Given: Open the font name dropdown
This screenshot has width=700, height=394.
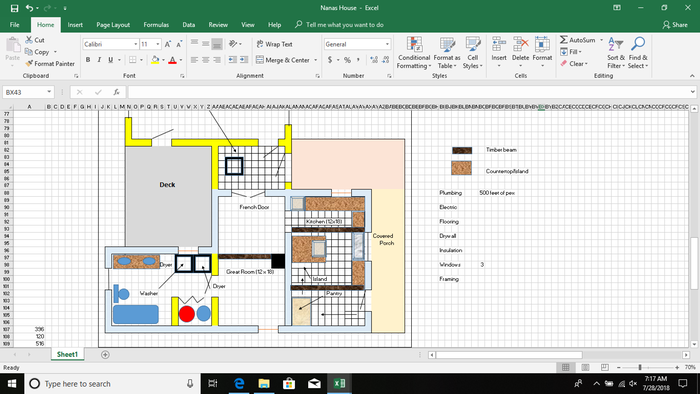Looking at the screenshot, I should click(136, 44).
